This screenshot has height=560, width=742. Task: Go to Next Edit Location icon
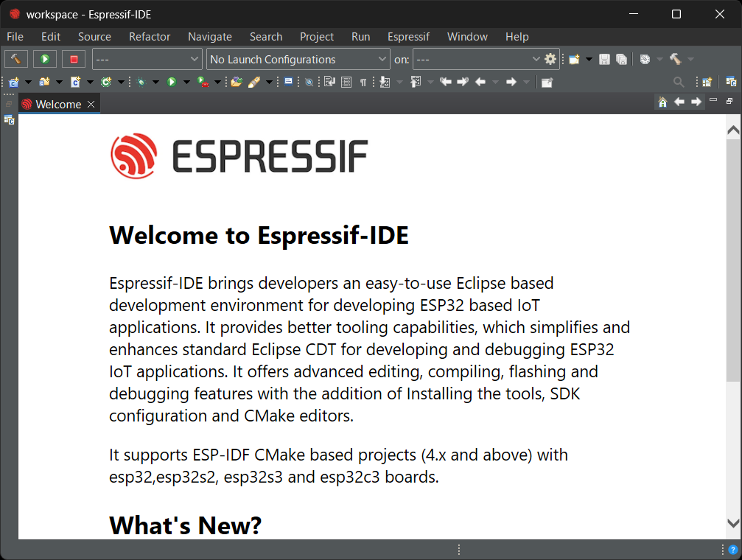(x=463, y=82)
